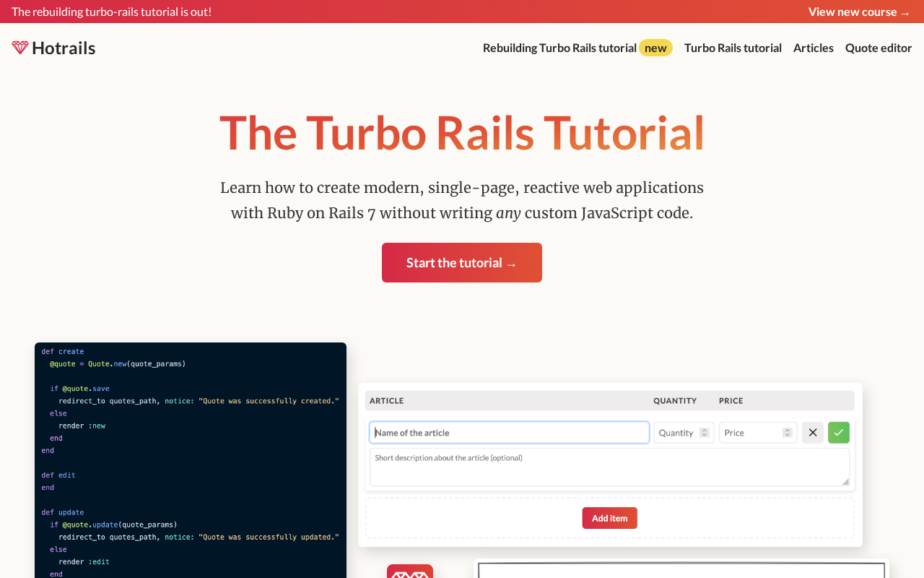924x578 pixels.
Task: Open the Articles page
Action: [813, 48]
